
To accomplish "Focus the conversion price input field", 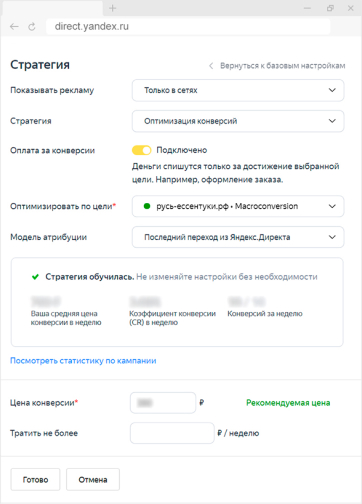I will click(x=163, y=403).
